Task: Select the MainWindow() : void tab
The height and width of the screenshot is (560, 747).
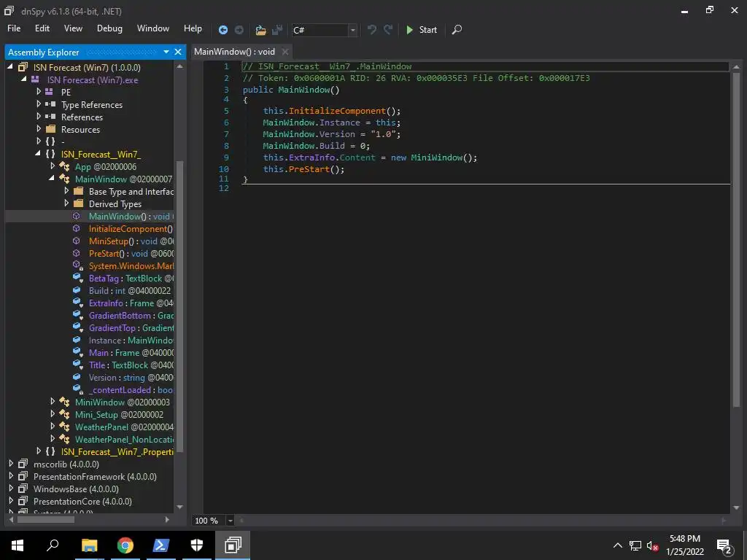Action: pyautogui.click(x=234, y=52)
